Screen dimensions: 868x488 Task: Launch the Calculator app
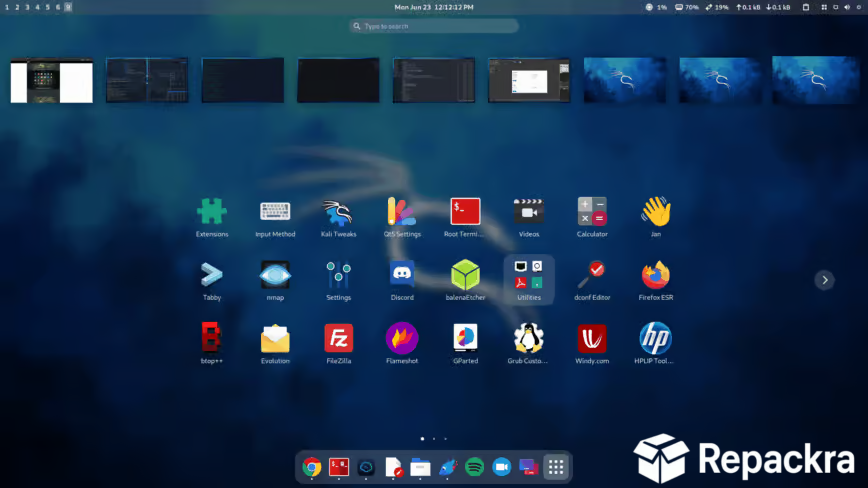point(592,217)
